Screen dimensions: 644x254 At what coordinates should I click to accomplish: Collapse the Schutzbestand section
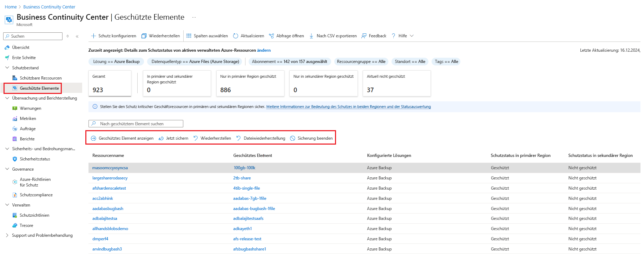(x=7, y=68)
